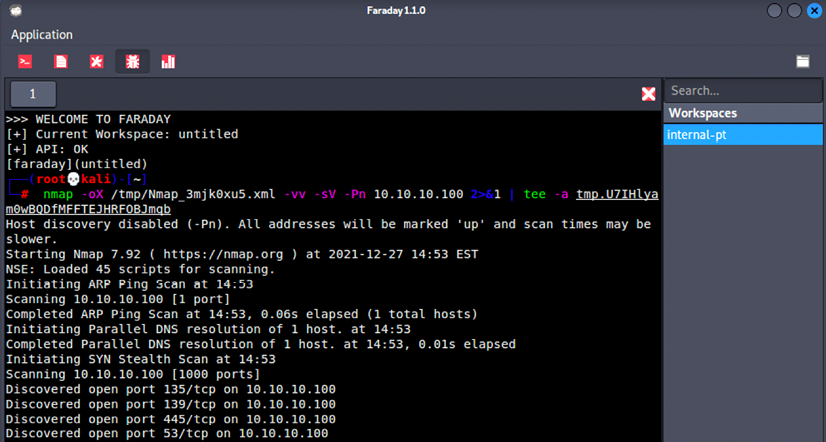Focus the workspace Search field

click(x=743, y=91)
